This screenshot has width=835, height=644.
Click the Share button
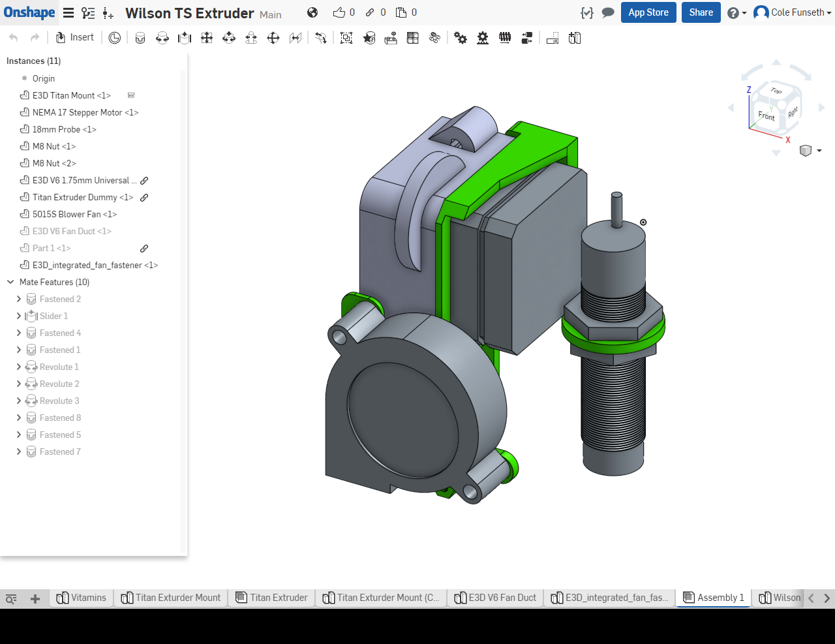pos(701,12)
